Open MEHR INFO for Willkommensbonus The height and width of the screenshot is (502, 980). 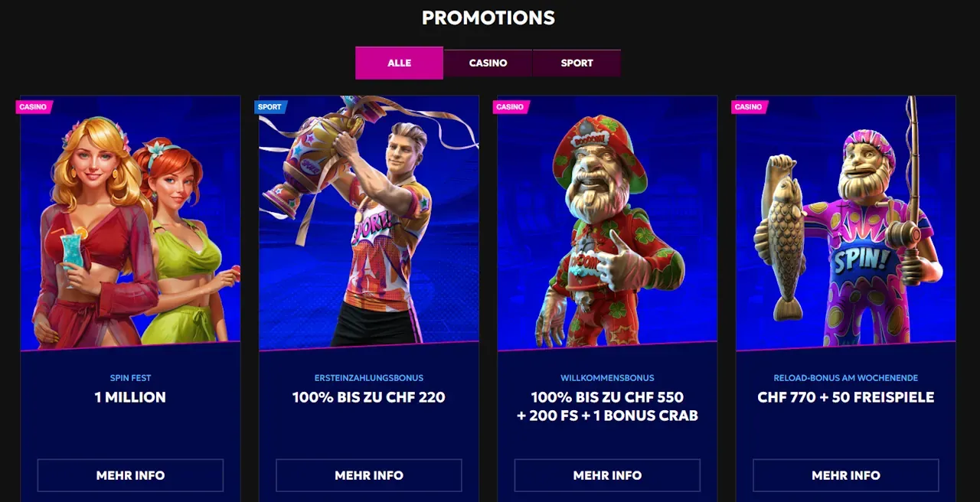607,475
